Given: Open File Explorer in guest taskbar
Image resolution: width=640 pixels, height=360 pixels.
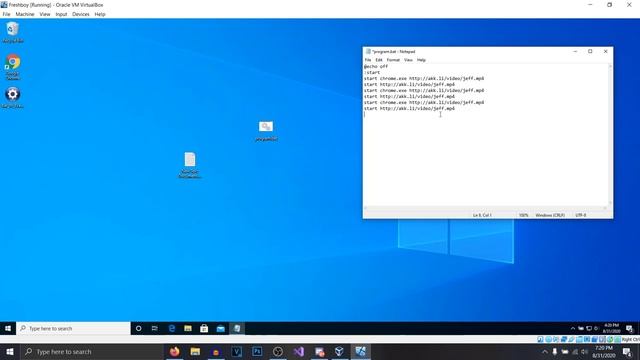Looking at the screenshot, I should tap(188, 328).
